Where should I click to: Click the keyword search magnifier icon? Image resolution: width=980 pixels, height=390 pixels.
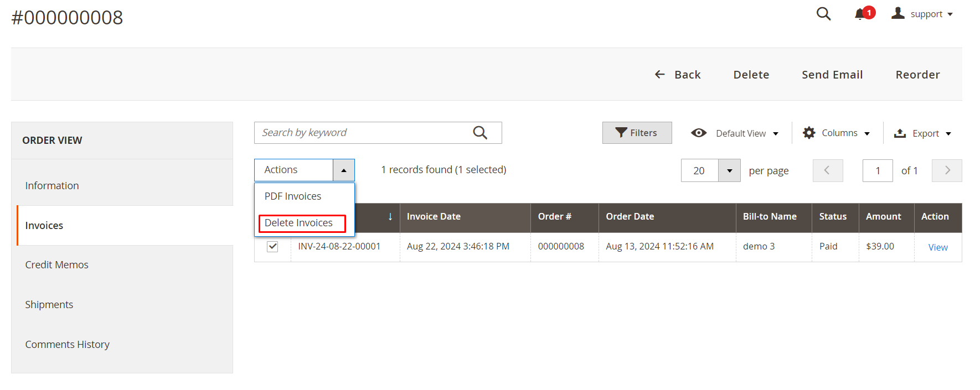point(480,133)
